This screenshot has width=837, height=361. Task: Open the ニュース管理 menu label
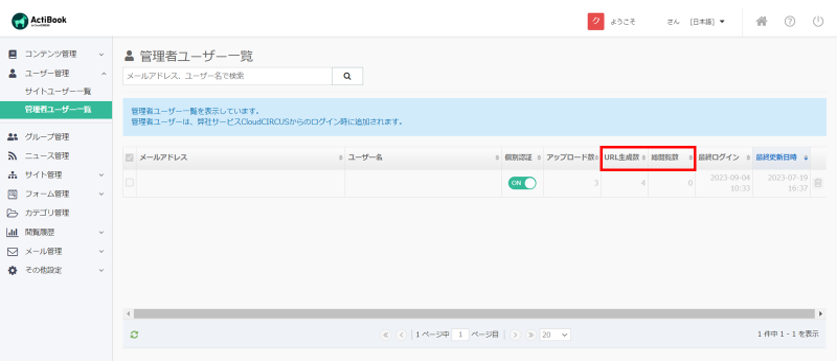click(47, 156)
